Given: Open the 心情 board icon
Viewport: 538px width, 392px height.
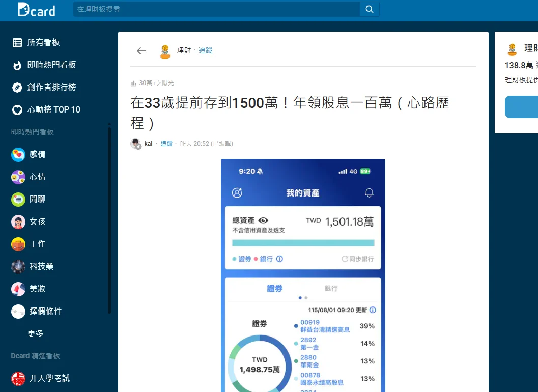Looking at the screenshot, I should (18, 177).
